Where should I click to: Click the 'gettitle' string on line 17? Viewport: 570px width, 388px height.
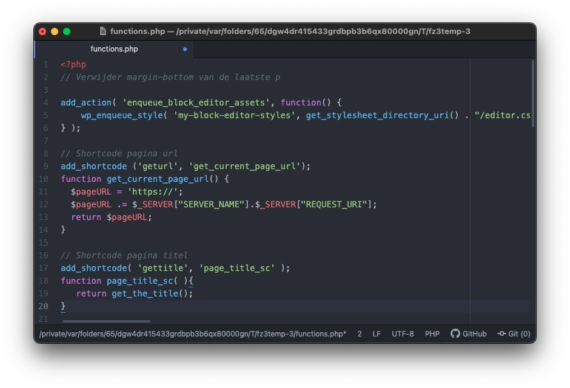163,268
